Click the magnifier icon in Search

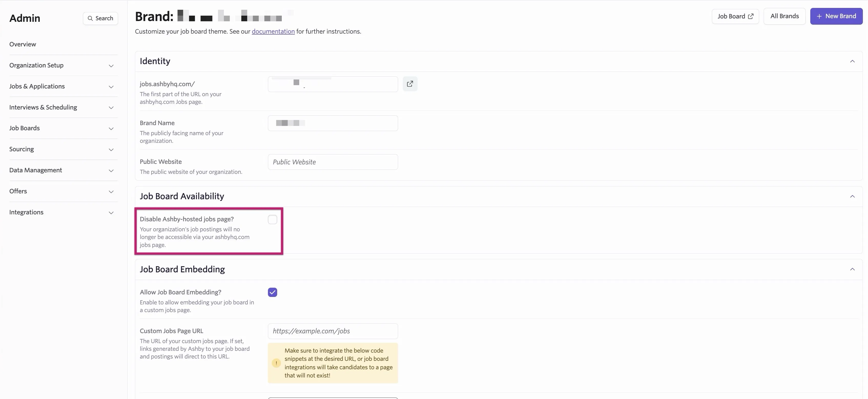click(90, 18)
